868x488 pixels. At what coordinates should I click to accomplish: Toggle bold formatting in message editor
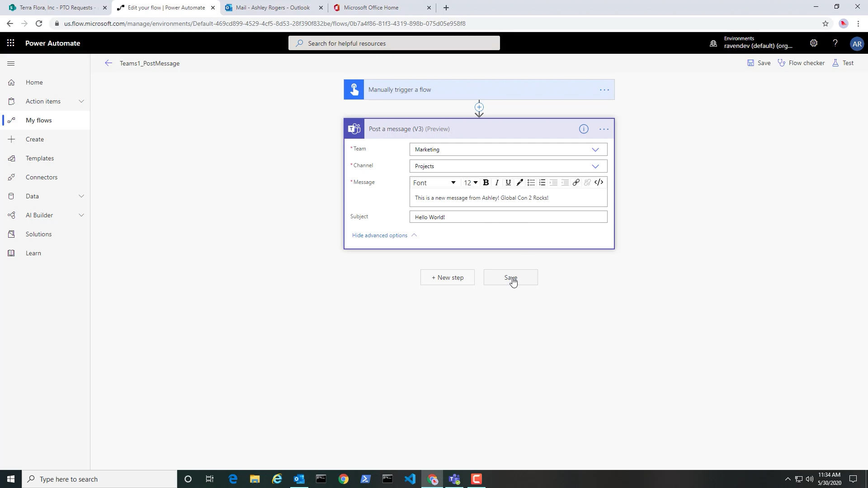486,183
